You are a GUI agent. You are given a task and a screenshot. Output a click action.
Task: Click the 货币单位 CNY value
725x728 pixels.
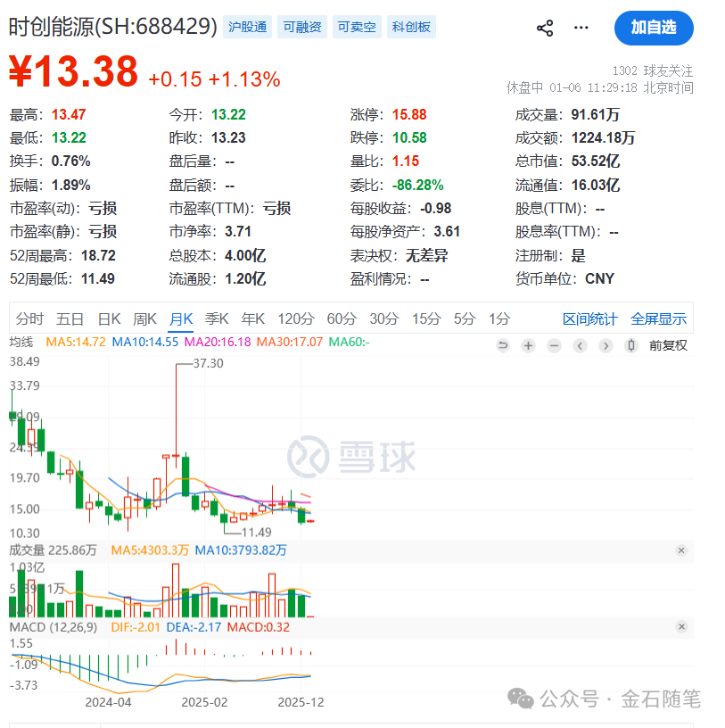tap(599, 279)
